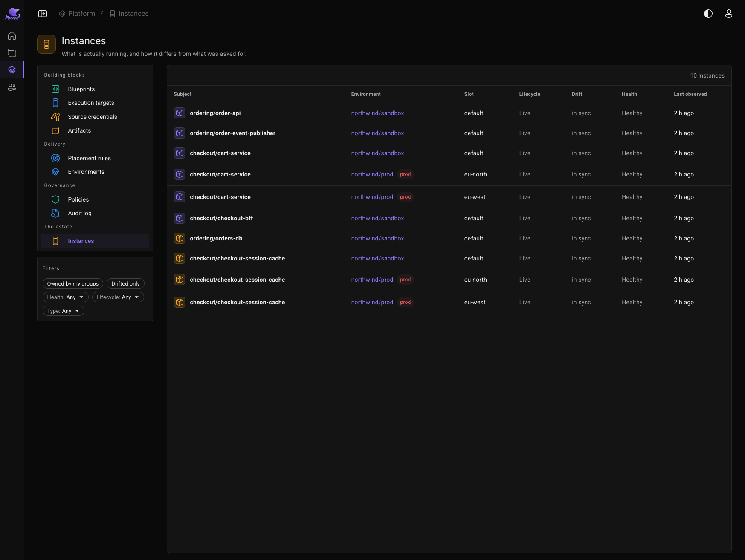This screenshot has height=560, width=745.
Task: Open northwind/prod link for cart-service eu-north
Action: [x=372, y=174]
